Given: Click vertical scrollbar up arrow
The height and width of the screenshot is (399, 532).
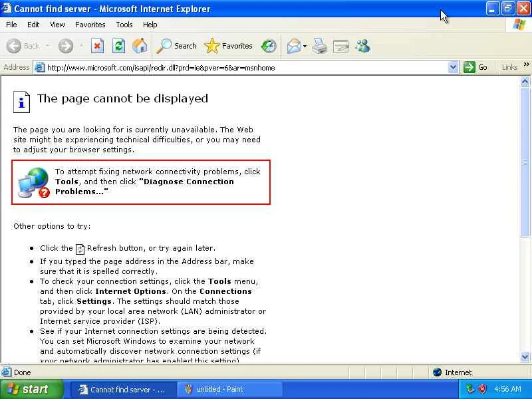Looking at the screenshot, I should pyautogui.click(x=525, y=81).
